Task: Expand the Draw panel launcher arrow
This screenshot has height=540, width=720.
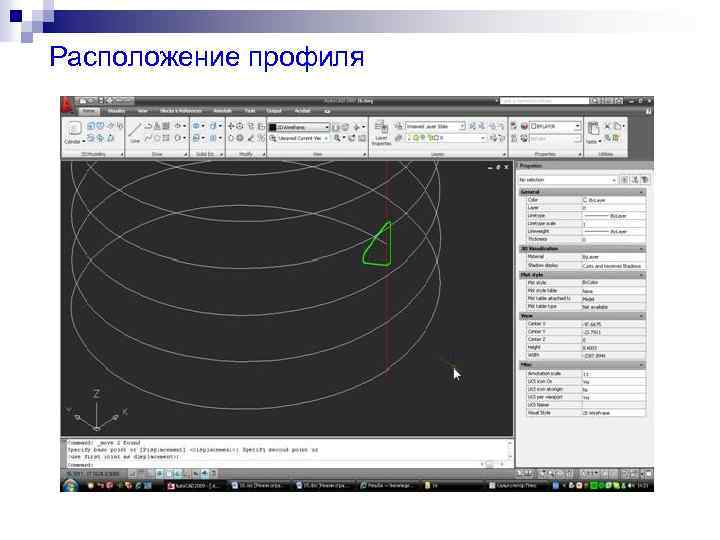Action: 186,154
